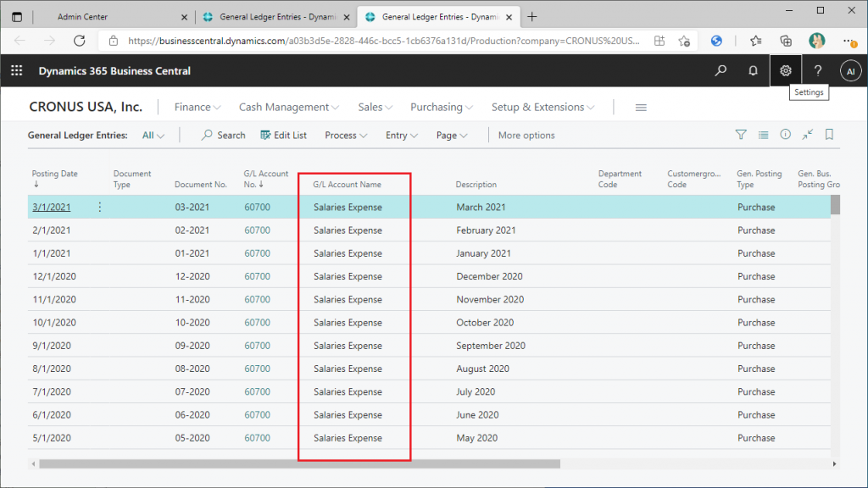The image size is (868, 488).
Task: Bookmark this page with the bookmark icon
Action: [829, 135]
